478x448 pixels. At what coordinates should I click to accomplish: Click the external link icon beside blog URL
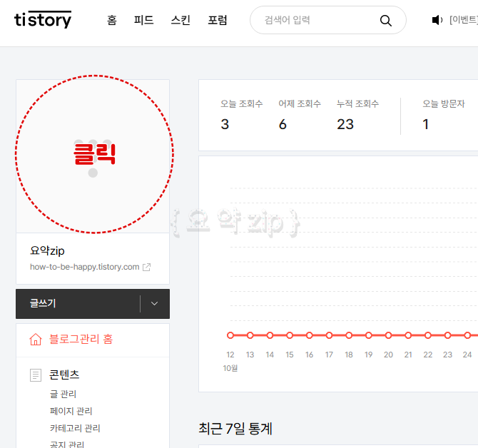point(147,267)
